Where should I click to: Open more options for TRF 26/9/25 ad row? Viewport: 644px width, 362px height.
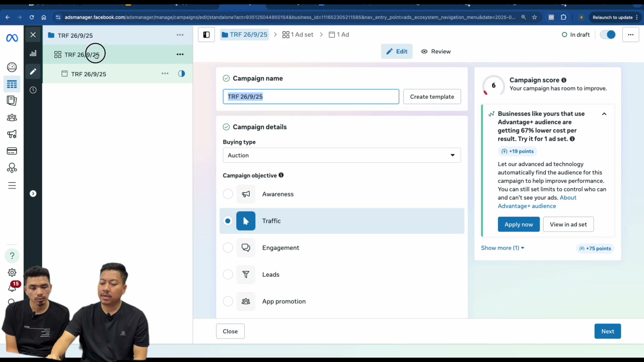165,73
